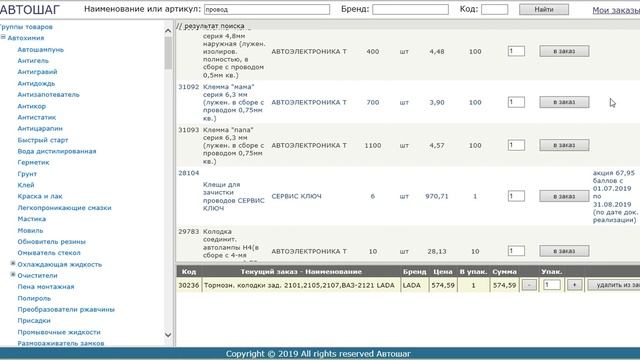Open product Клещи для зачистки проводов
640x360 pixels.
(x=233, y=196)
